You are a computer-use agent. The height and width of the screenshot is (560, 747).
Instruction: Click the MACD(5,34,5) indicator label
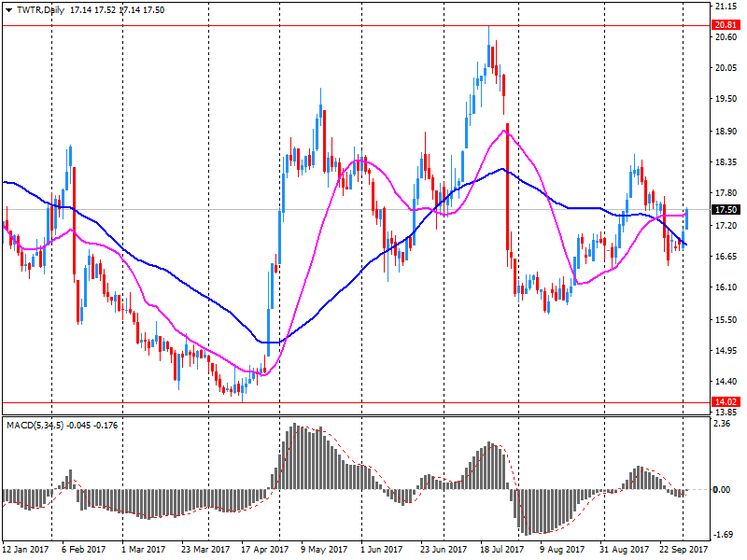pos(35,426)
